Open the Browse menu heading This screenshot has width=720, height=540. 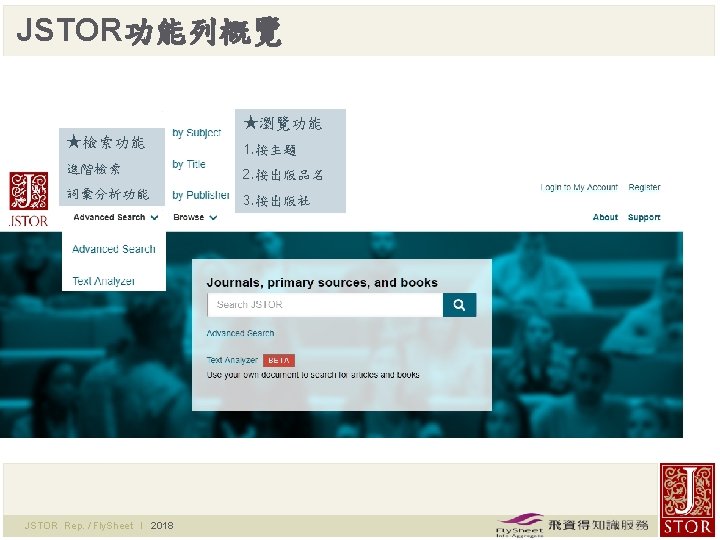pyautogui.click(x=188, y=217)
